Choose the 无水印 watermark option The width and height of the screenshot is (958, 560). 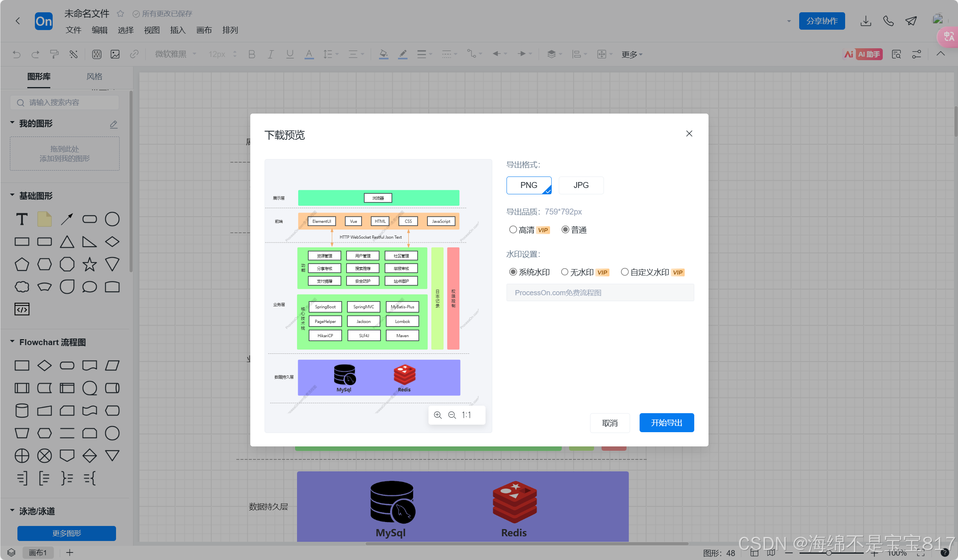(x=565, y=272)
